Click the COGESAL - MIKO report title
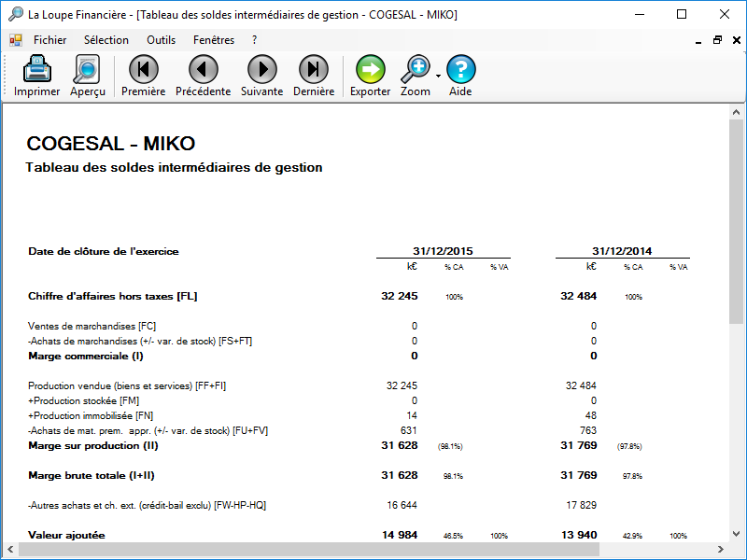This screenshot has height=560, width=747. pos(111,144)
